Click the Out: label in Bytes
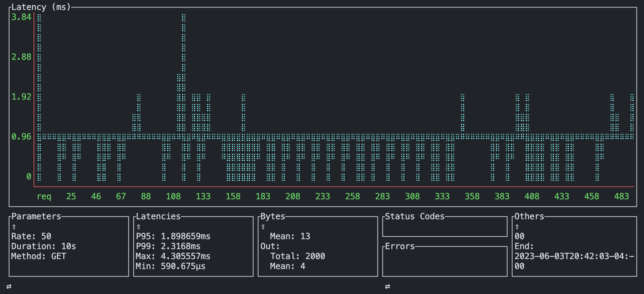 (270, 246)
